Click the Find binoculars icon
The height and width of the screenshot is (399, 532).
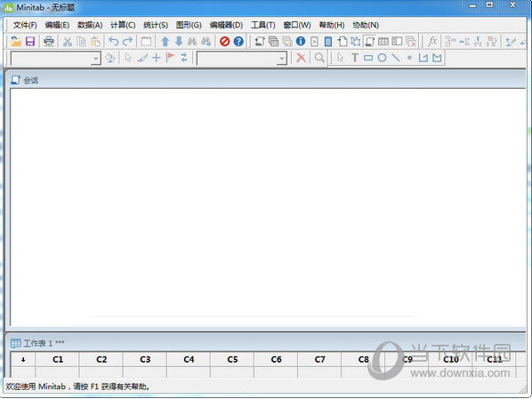pyautogui.click(x=192, y=42)
